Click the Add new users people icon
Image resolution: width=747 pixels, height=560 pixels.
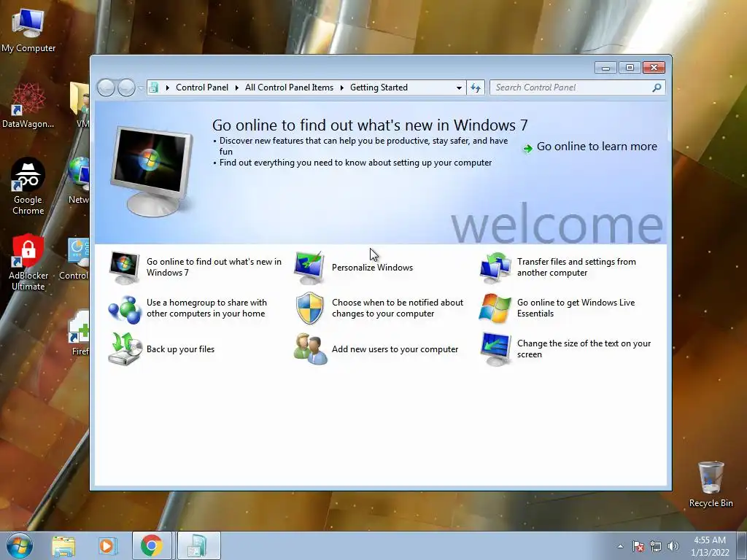pyautogui.click(x=310, y=349)
